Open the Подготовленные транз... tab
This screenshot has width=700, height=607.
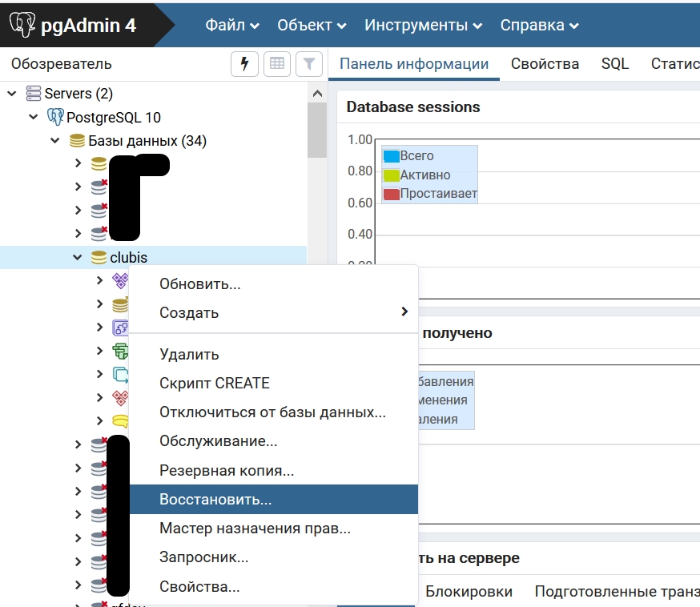[x=617, y=591]
